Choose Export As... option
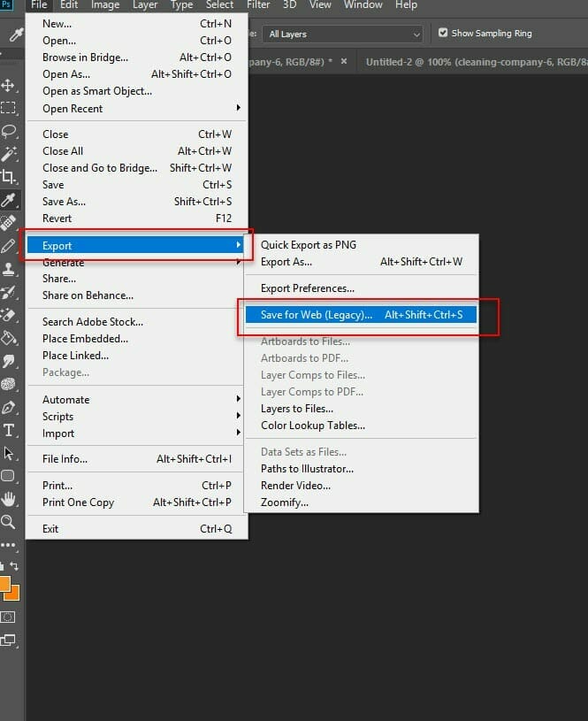 pyautogui.click(x=361, y=262)
